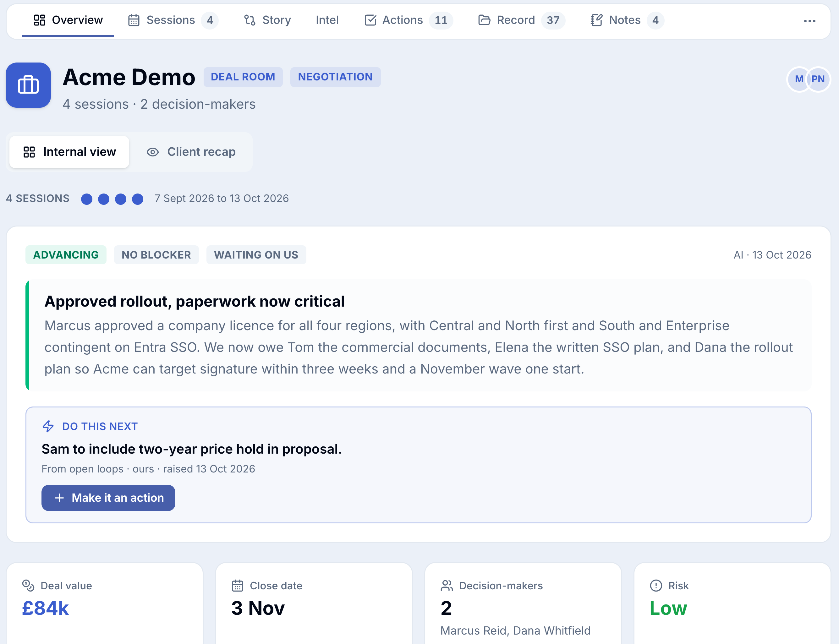Click the DEAL ROOM badge
Screen dimensions: 839x644
[x=243, y=77]
